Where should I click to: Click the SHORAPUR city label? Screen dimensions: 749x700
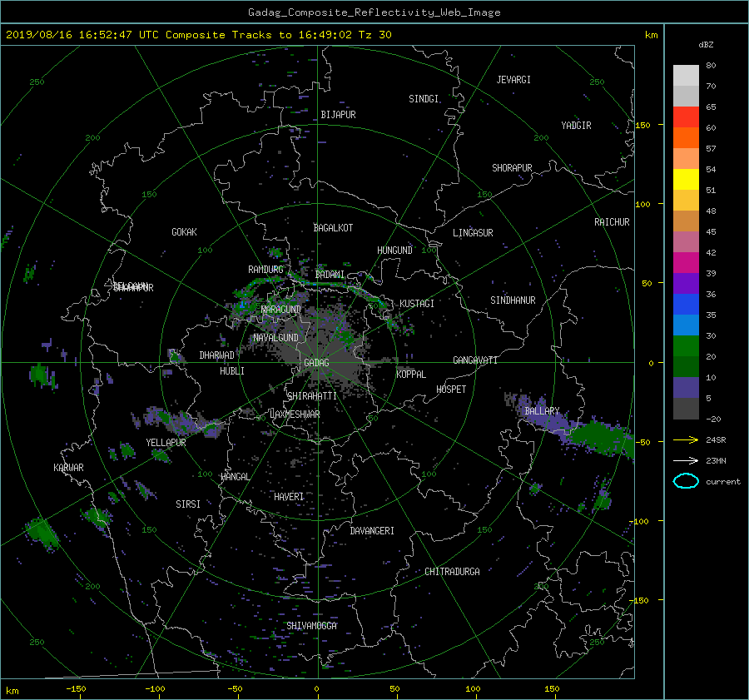tap(512, 168)
